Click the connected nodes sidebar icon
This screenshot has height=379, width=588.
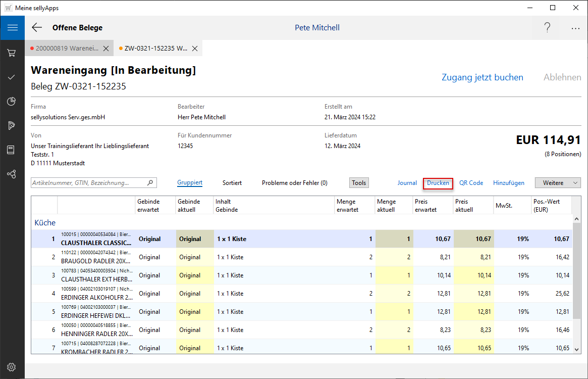[12, 174]
